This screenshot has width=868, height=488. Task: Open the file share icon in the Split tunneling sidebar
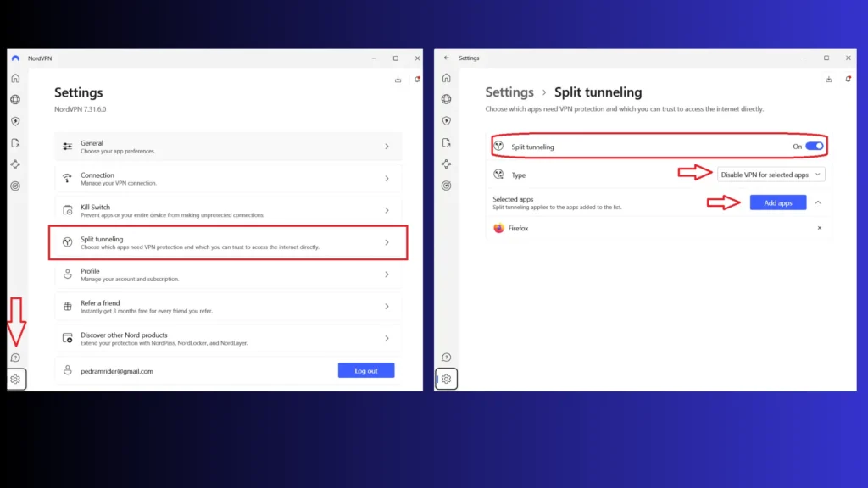(446, 142)
